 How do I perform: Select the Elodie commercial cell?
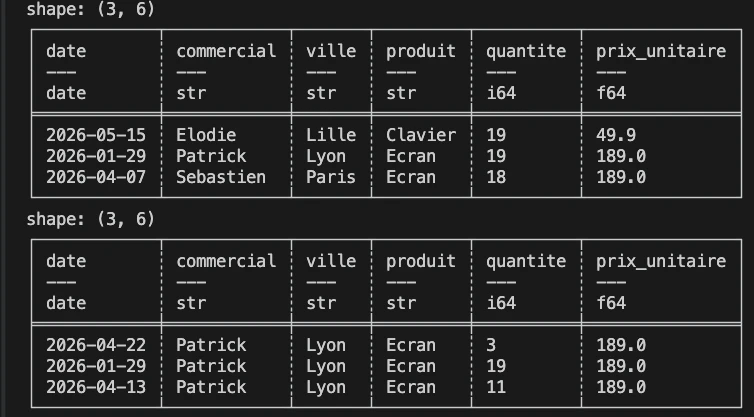point(206,135)
